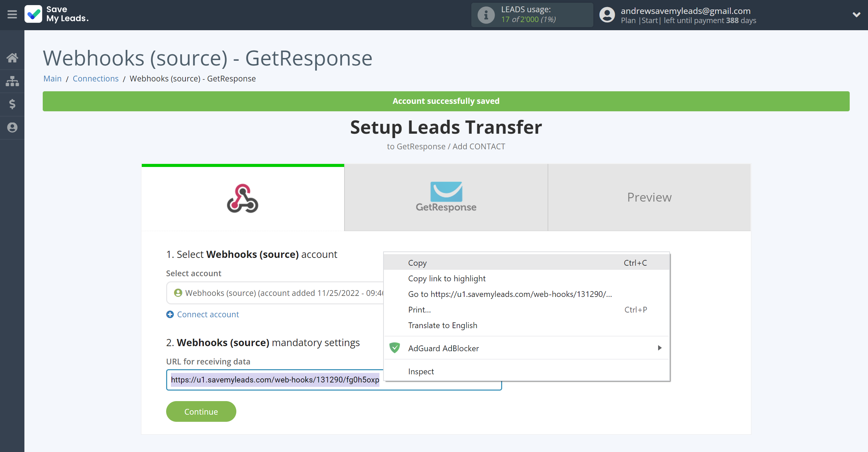Choose Copy link to highlight
Viewport: 868px width, 452px height.
[x=527, y=278]
